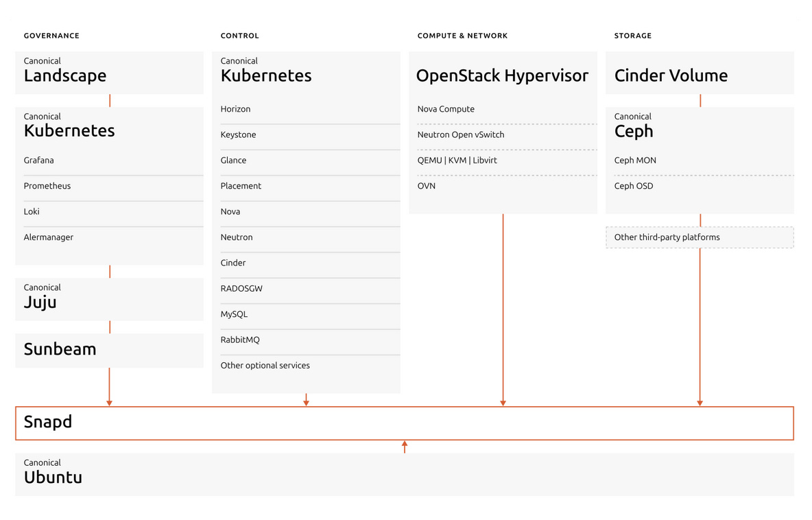This screenshot has height=520, width=812.
Task: Click the GOVERNANCE column heading
Action: [x=51, y=36]
